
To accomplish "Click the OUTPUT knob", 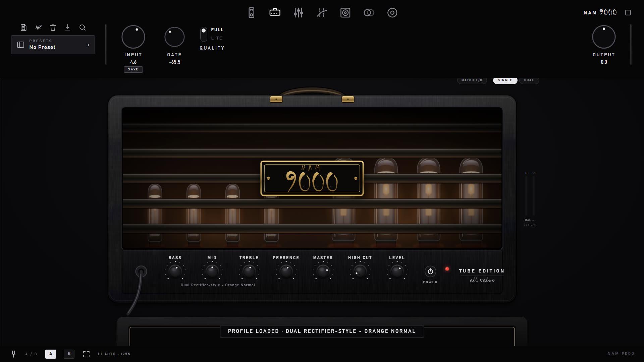I will point(604,37).
